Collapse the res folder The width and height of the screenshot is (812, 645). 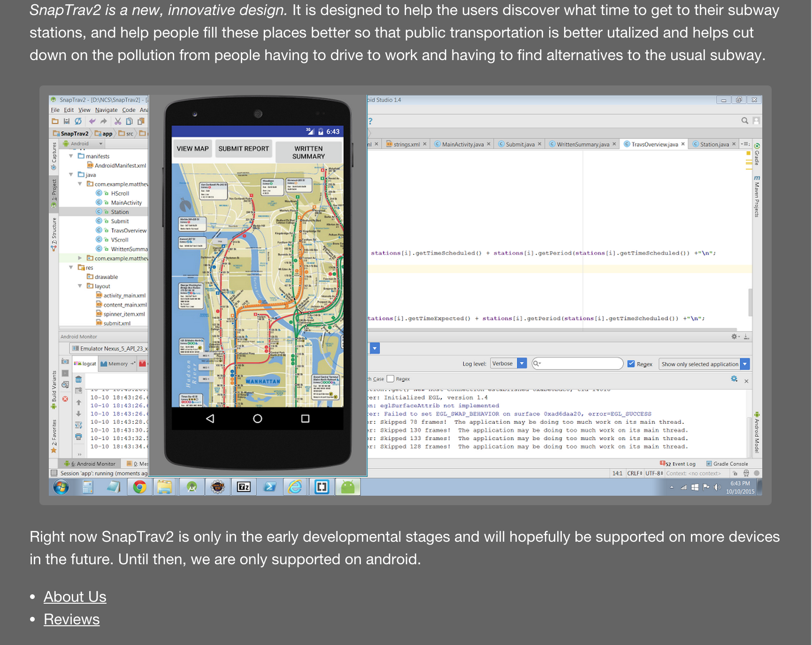[x=71, y=268]
